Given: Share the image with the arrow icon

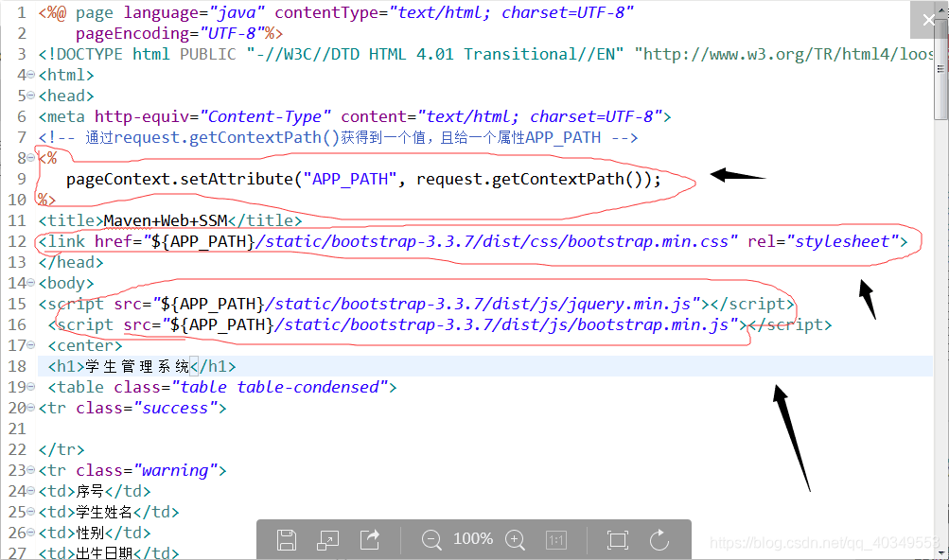Looking at the screenshot, I should (x=370, y=539).
